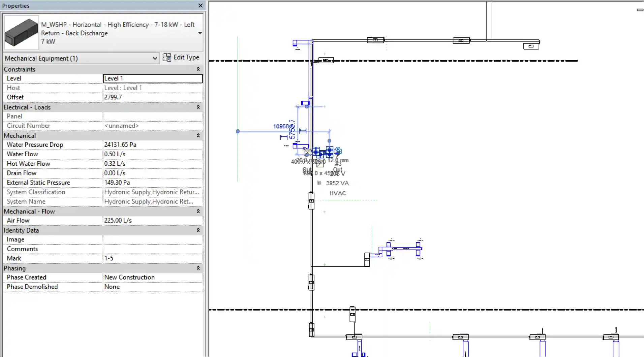Collapse the Identity Data section
This screenshot has height=357, width=644.
(x=198, y=230)
